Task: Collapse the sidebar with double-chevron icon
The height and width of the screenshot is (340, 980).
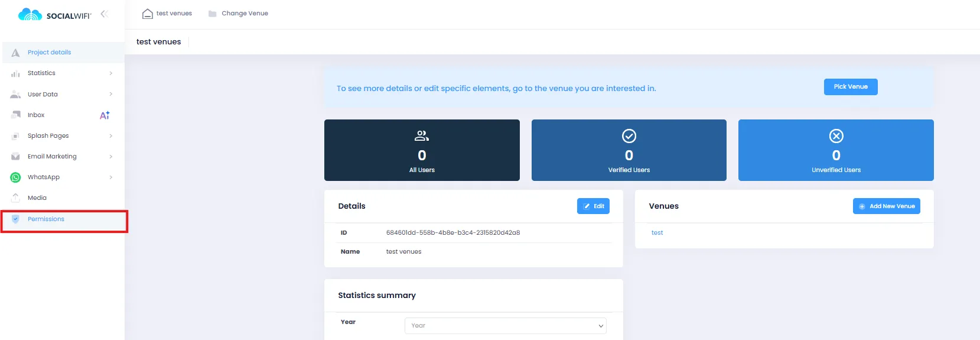Action: (104, 14)
